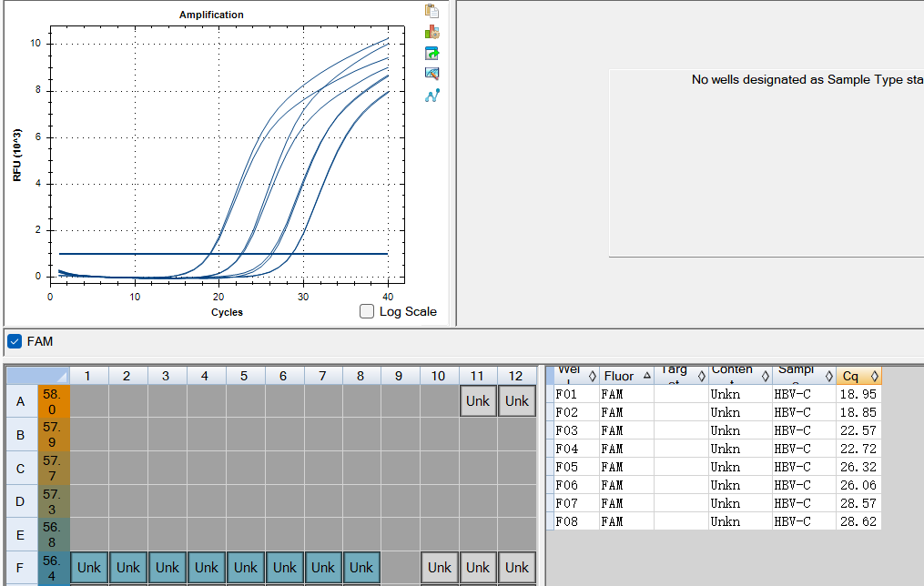Click the F08 well cell in the table
The width and height of the screenshot is (924, 586).
575,521
